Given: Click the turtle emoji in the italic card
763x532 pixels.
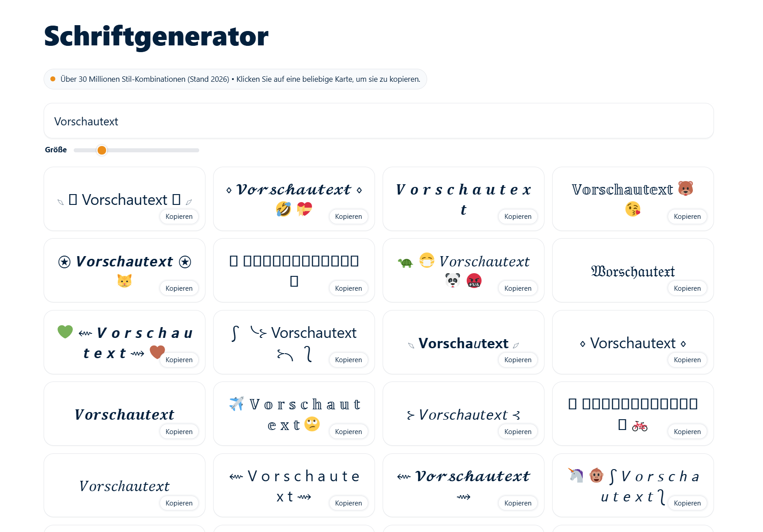Looking at the screenshot, I should pos(405,262).
